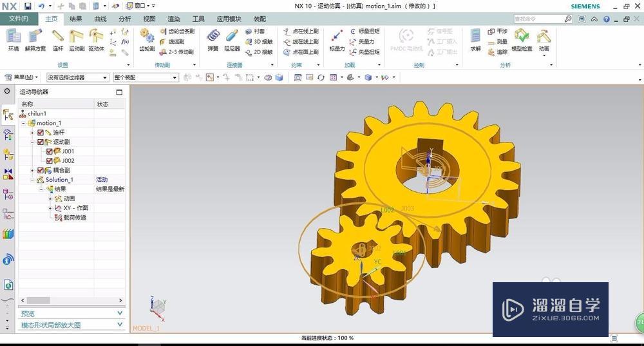644x346 pixels.
Task: Expand the 连杆 tree node
Action: 32,132
